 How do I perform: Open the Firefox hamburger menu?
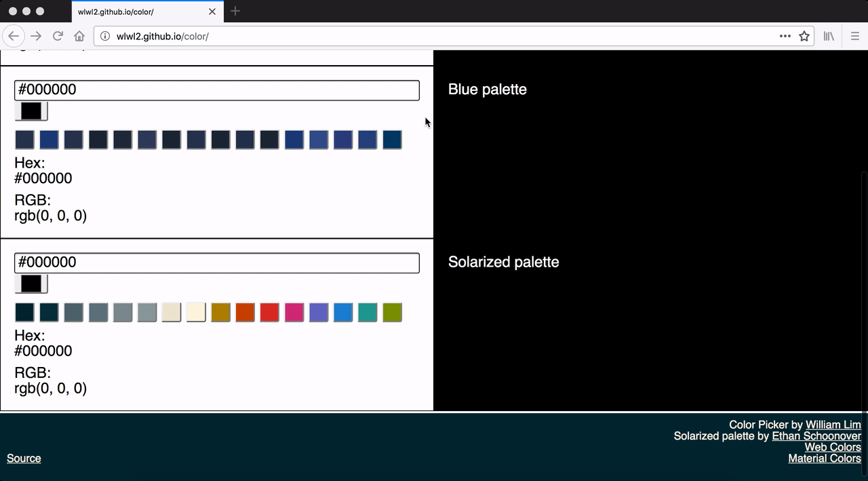click(x=855, y=36)
